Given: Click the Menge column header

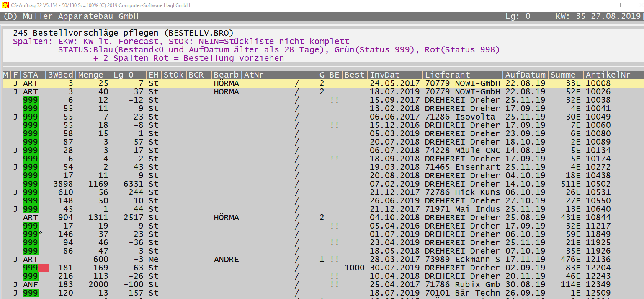Looking at the screenshot, I should [x=90, y=75].
